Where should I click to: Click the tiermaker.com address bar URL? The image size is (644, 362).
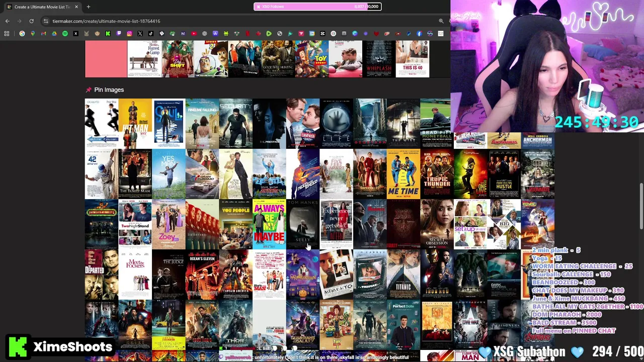pyautogui.click(x=106, y=21)
